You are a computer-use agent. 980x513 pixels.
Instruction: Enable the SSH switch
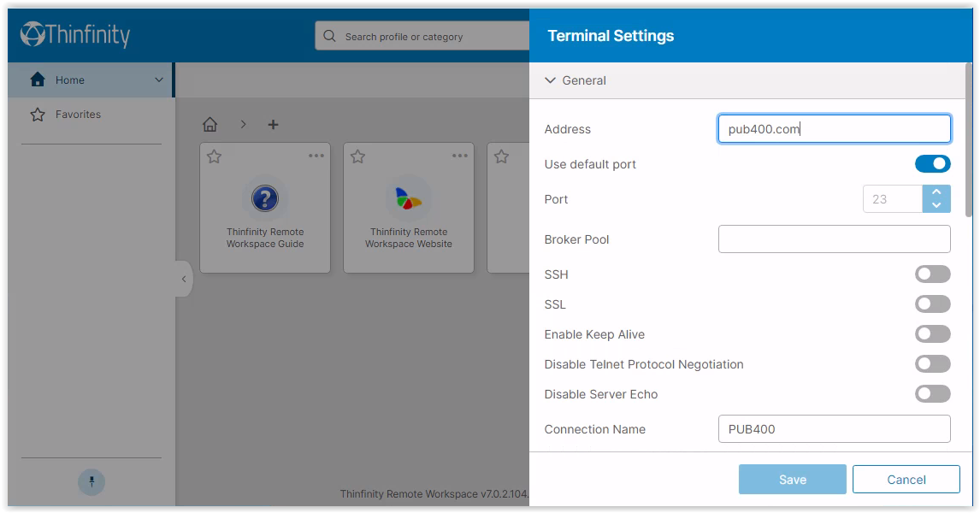[932, 274]
